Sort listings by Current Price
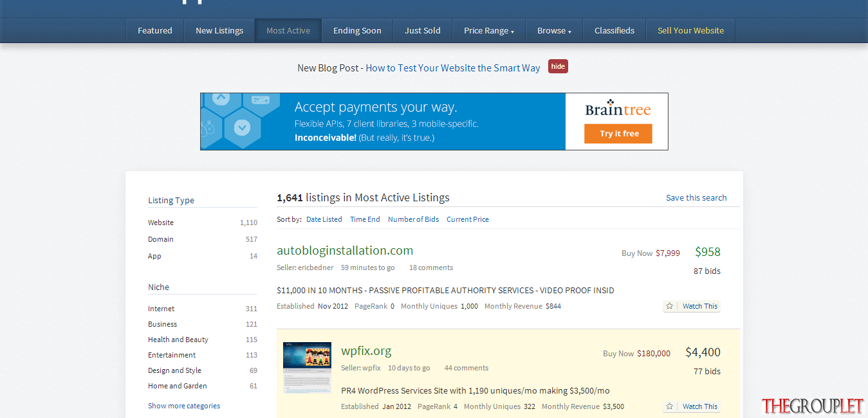Viewport: 868px width, 418px height. click(x=468, y=219)
